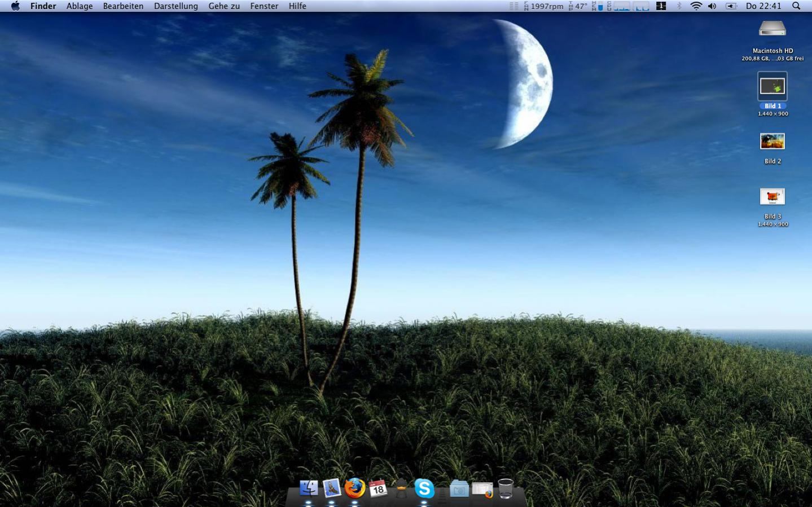Select the Bild 3 image thumbnail
The width and height of the screenshot is (812, 507).
(773, 196)
